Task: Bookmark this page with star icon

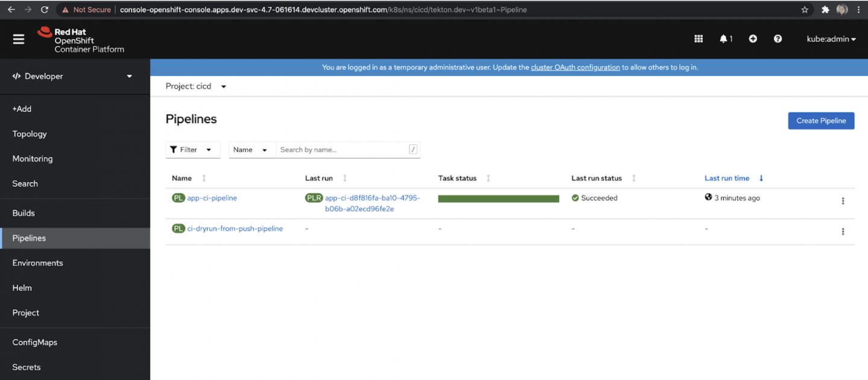Action: coord(805,10)
